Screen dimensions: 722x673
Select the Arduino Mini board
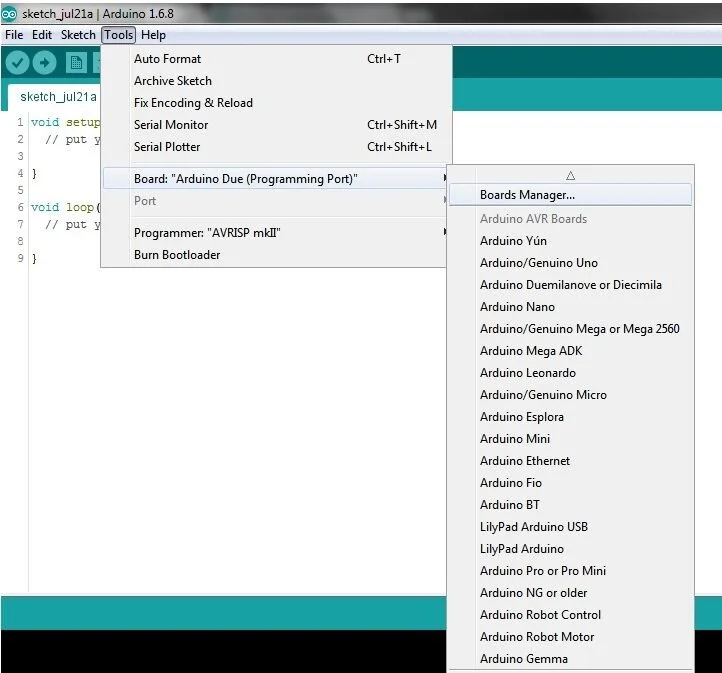click(570, 439)
